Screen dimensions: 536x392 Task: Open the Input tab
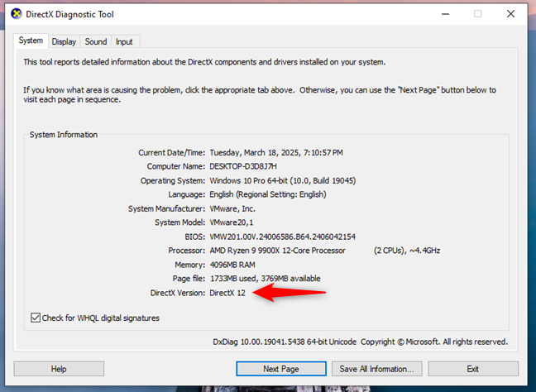tap(124, 41)
